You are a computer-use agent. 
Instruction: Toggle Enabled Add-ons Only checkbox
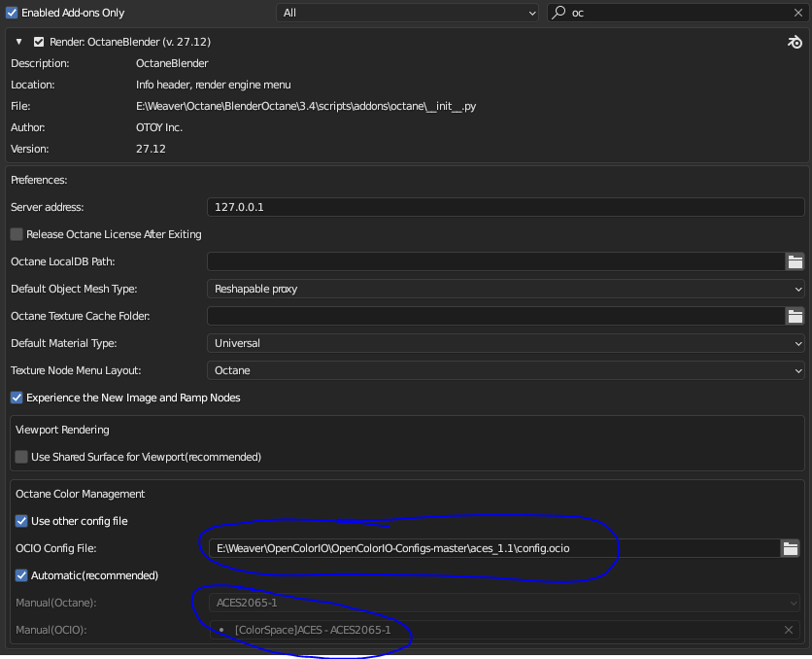12,13
